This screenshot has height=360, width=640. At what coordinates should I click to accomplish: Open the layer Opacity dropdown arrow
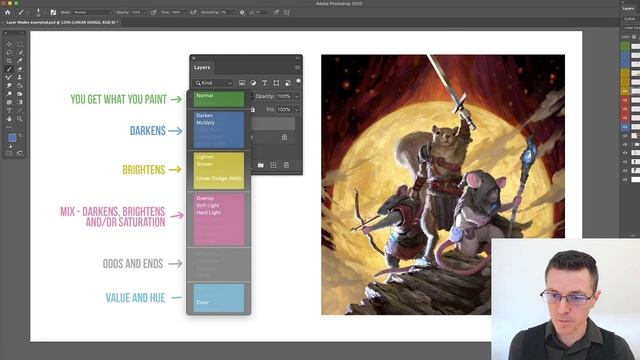297,96
